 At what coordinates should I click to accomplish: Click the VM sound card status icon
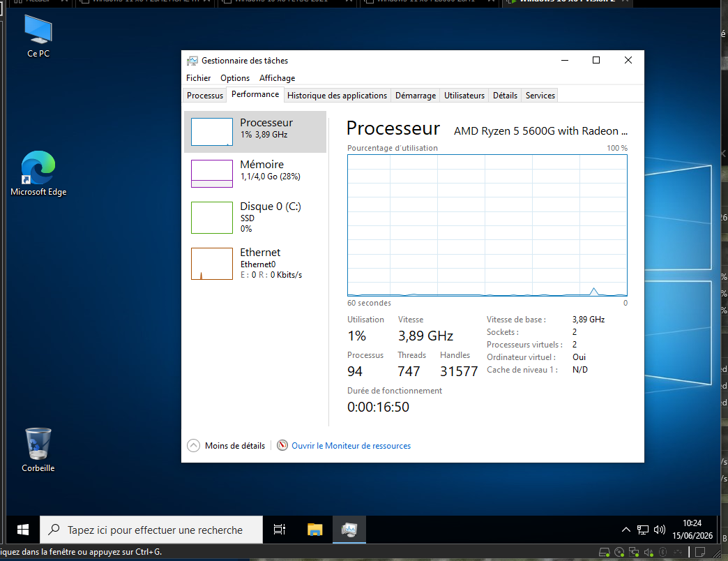tap(649, 552)
